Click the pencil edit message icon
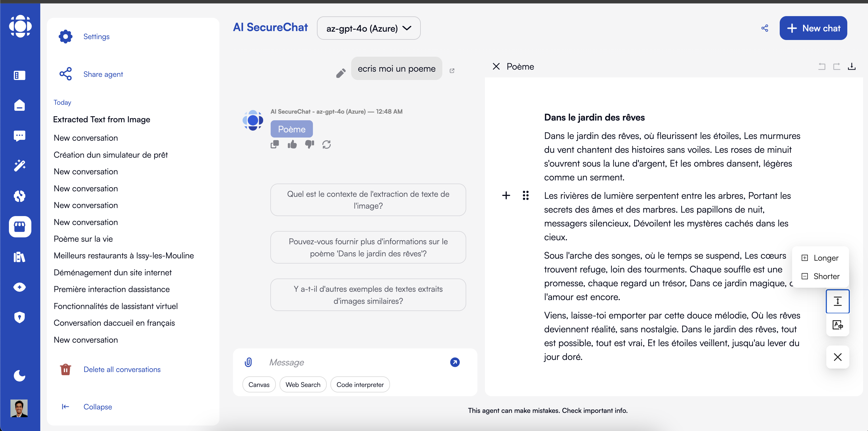Viewport: 868px width, 431px height. [x=341, y=73]
